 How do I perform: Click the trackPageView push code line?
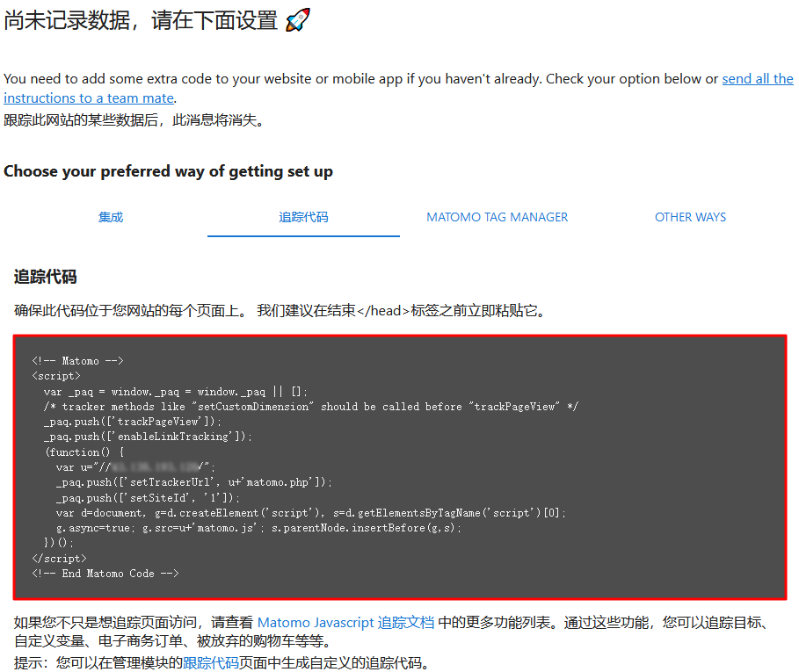[x=133, y=422]
